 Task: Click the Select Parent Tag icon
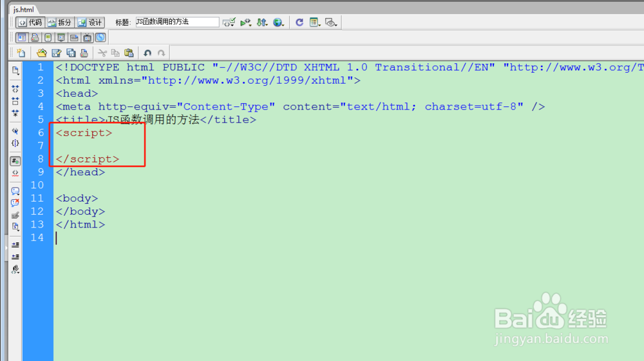[15, 131]
